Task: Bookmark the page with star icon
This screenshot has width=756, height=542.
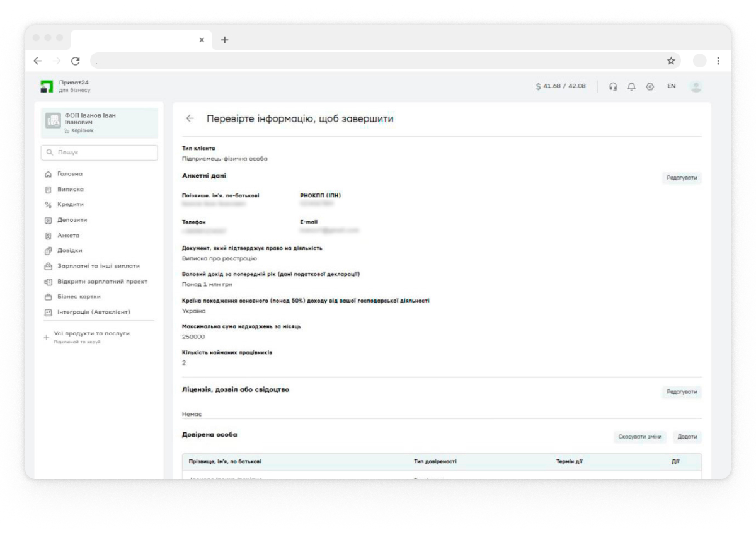Action: click(x=671, y=61)
